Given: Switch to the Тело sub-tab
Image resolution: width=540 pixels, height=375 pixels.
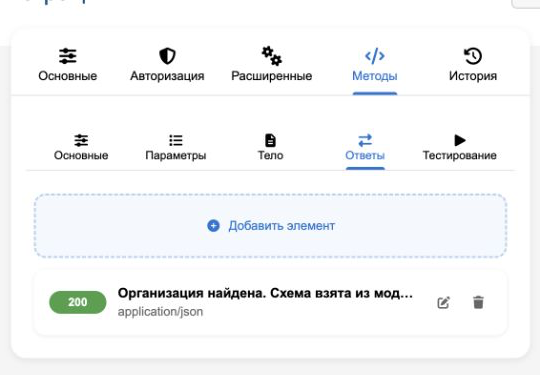Looking at the screenshot, I should [270, 147].
